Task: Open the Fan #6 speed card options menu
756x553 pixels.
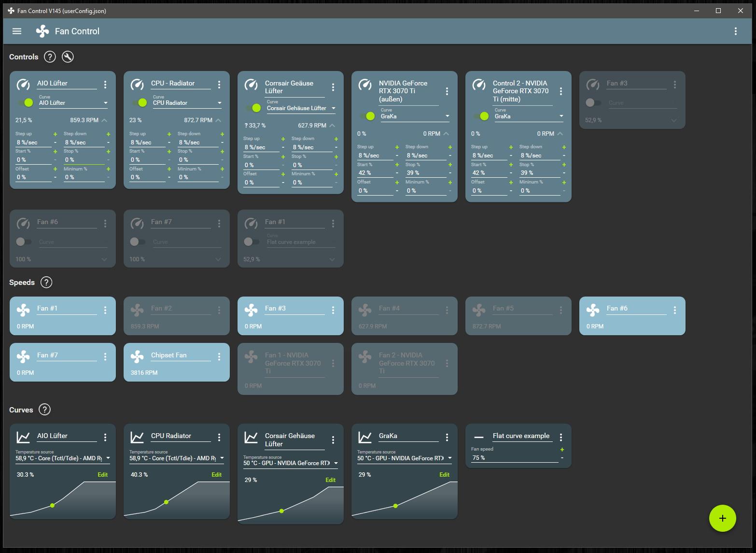Action: coord(675,310)
